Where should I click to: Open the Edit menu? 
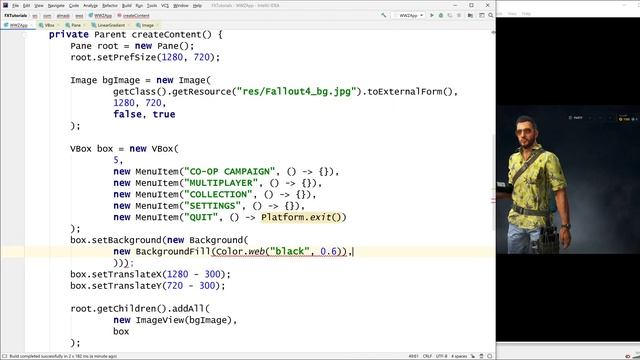click(x=27, y=6)
